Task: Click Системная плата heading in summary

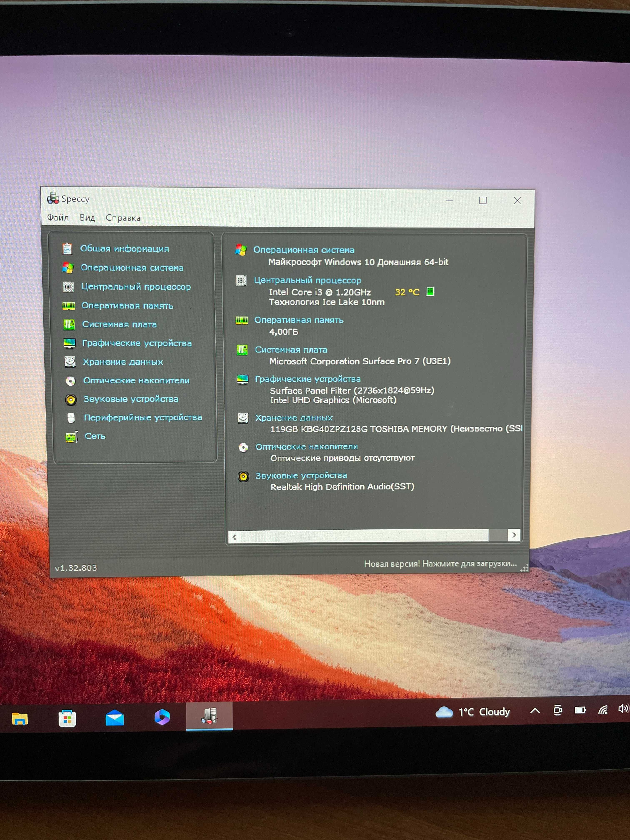Action: coord(291,350)
